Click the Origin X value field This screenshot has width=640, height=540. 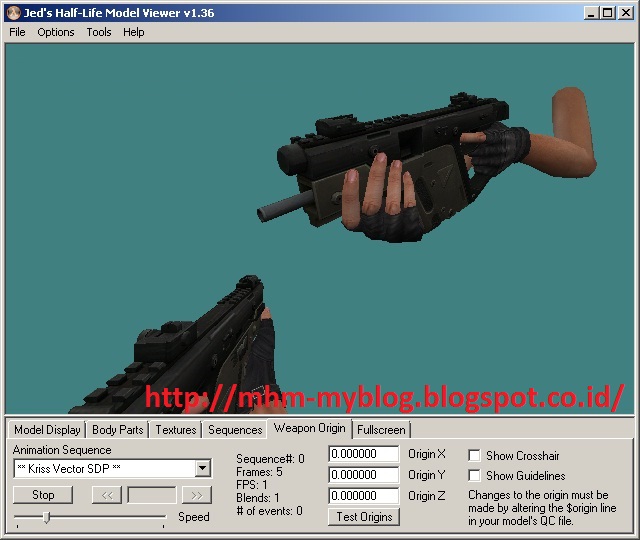[364, 454]
